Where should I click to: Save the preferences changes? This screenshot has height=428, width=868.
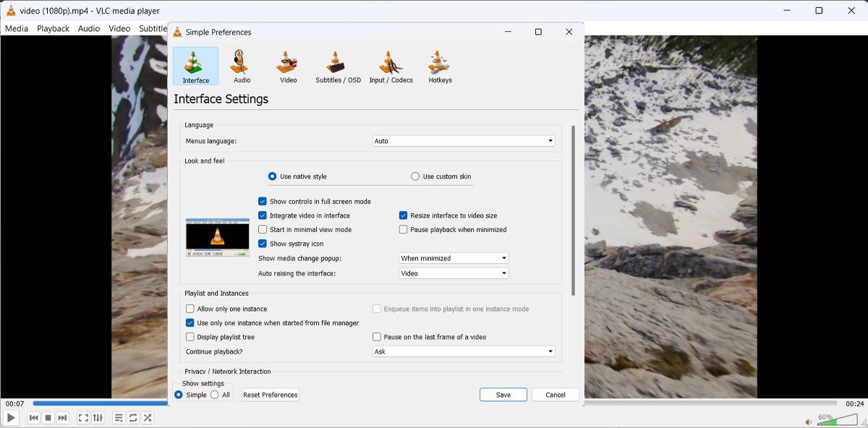click(x=503, y=395)
